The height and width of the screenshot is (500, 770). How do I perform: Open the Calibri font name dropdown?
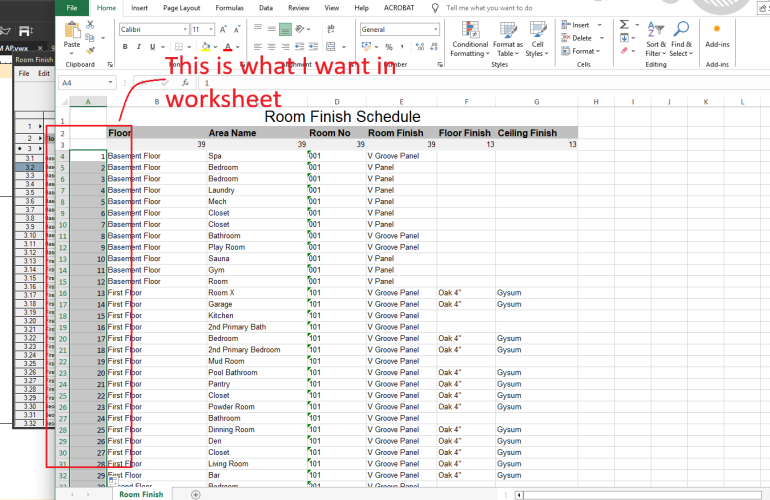tap(182, 30)
